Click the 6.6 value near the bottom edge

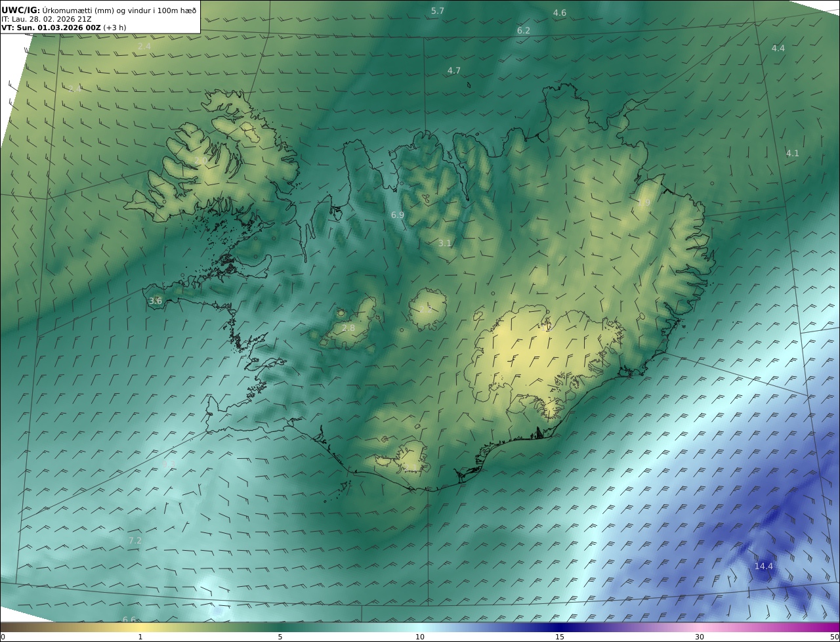point(129,620)
